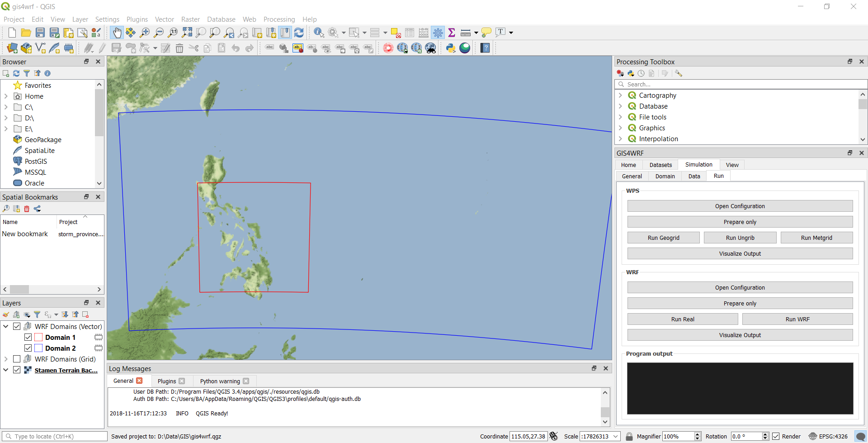Switch to the Datasets tab
Viewport: 868px width, 443px height.
pyautogui.click(x=660, y=165)
